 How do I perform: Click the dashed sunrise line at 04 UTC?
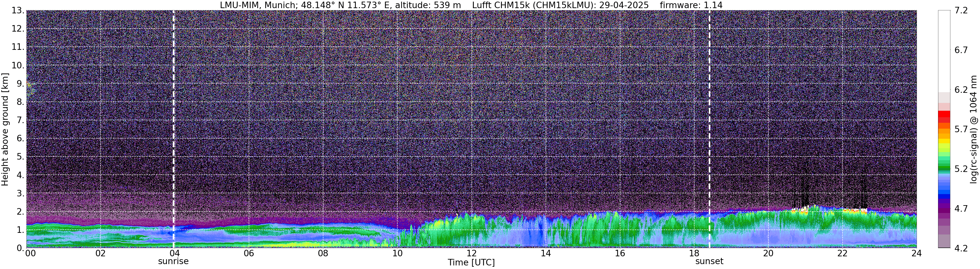173,129
